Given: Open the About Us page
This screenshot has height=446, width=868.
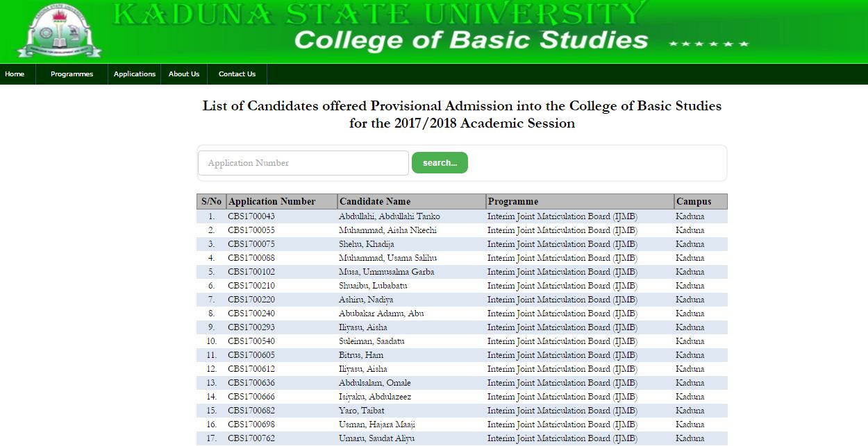Looking at the screenshot, I should (184, 74).
